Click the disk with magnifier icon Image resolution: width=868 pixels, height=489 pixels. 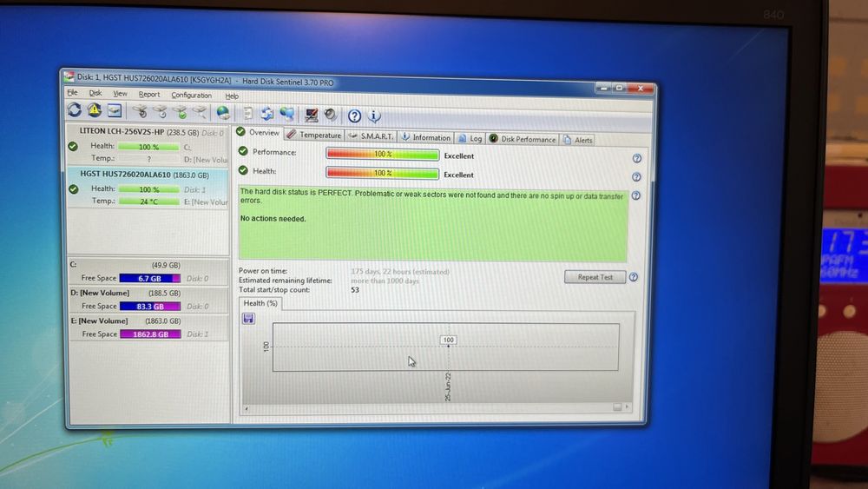coord(200,113)
